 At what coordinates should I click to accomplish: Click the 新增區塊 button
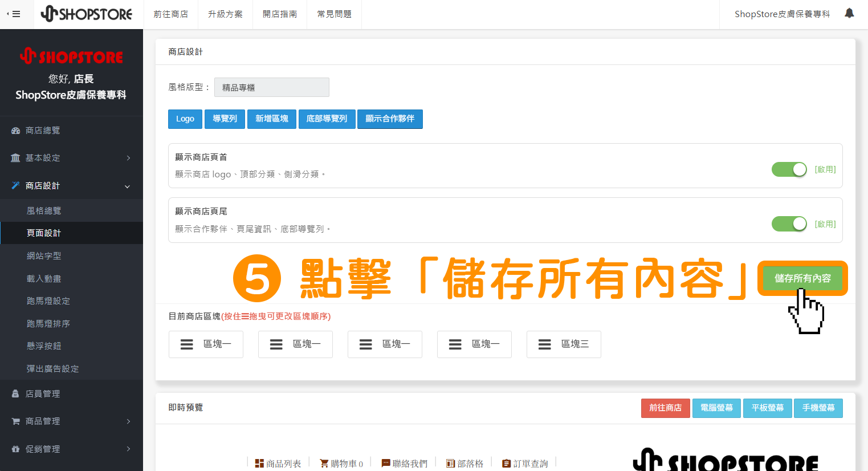coord(272,119)
